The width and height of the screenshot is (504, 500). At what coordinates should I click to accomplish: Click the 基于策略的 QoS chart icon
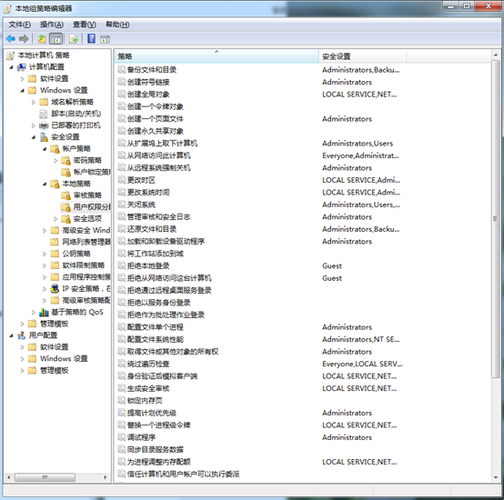point(44,312)
